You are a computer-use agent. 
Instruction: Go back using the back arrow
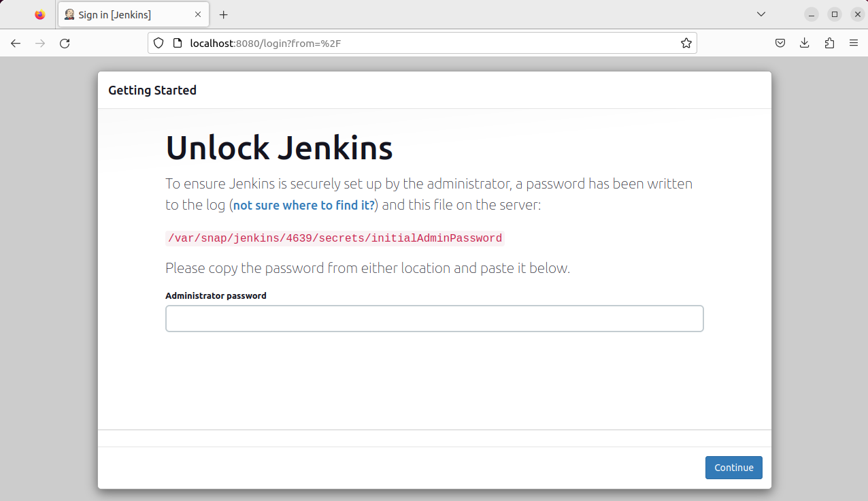click(16, 43)
